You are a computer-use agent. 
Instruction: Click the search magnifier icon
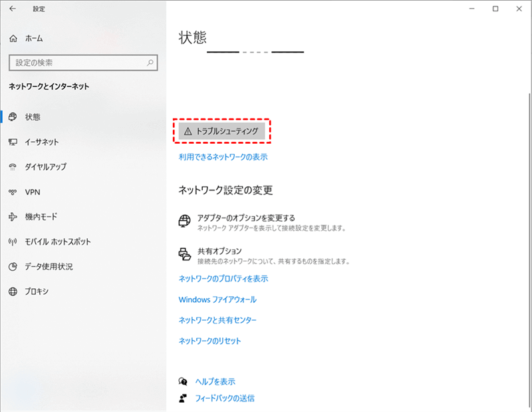coord(150,63)
